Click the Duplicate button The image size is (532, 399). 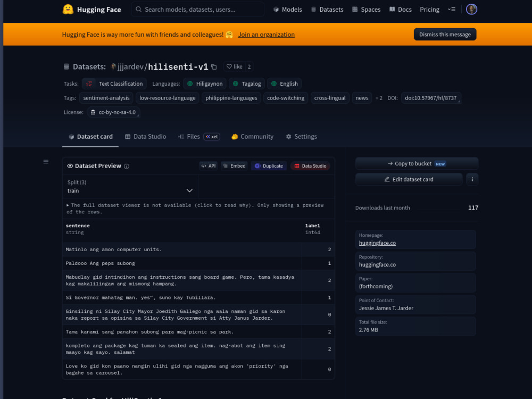[x=269, y=166]
